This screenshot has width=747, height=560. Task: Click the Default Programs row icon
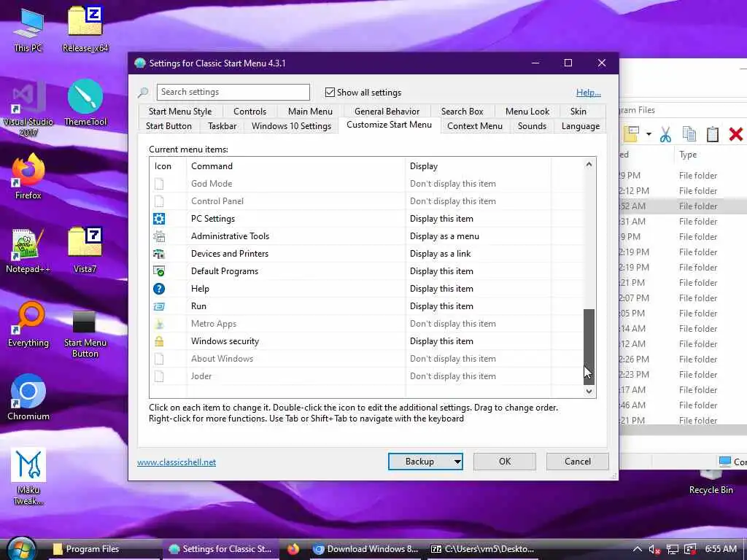click(x=158, y=271)
